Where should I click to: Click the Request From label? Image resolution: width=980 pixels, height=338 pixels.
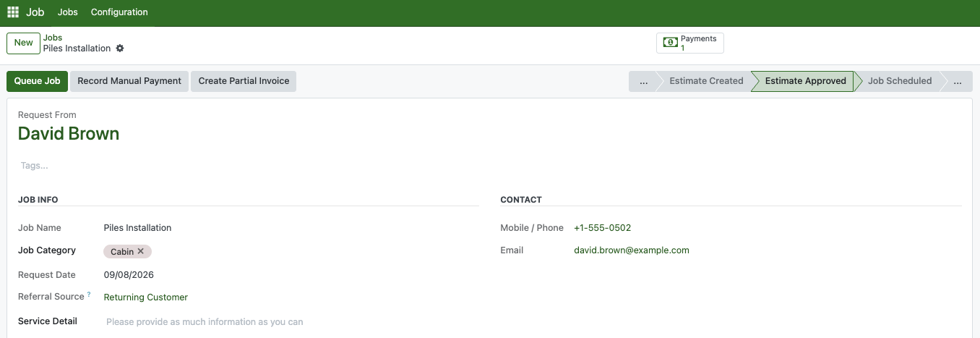pos(47,115)
